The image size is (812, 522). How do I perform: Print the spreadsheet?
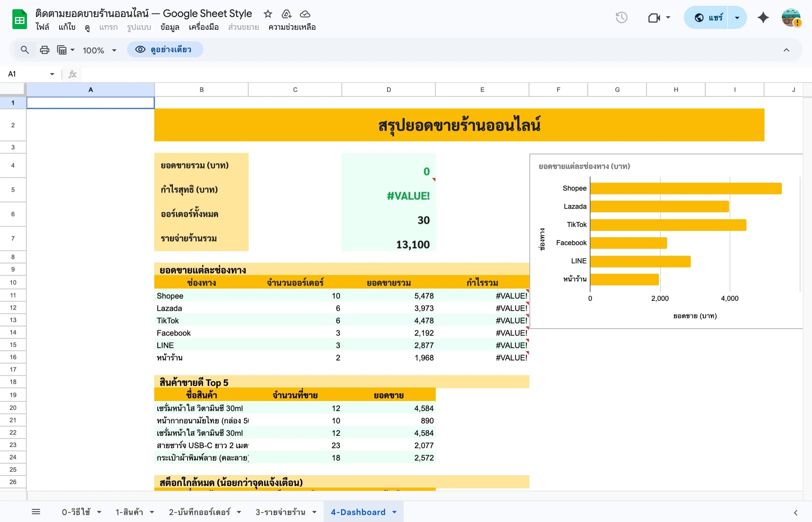[x=44, y=49]
